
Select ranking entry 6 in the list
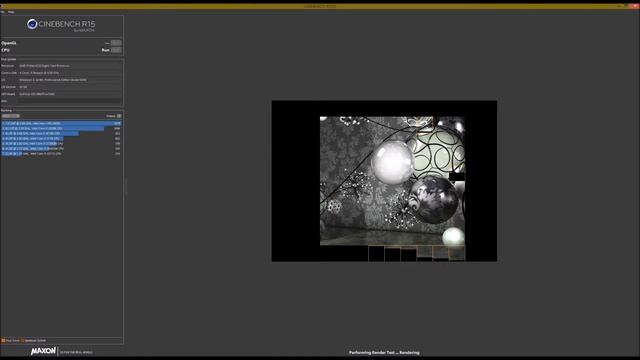(61, 149)
